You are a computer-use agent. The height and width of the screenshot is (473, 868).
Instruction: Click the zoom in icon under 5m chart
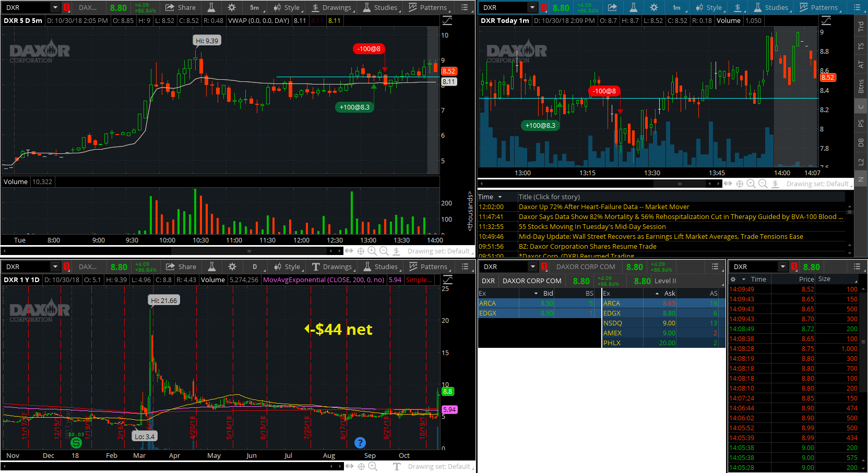372,251
